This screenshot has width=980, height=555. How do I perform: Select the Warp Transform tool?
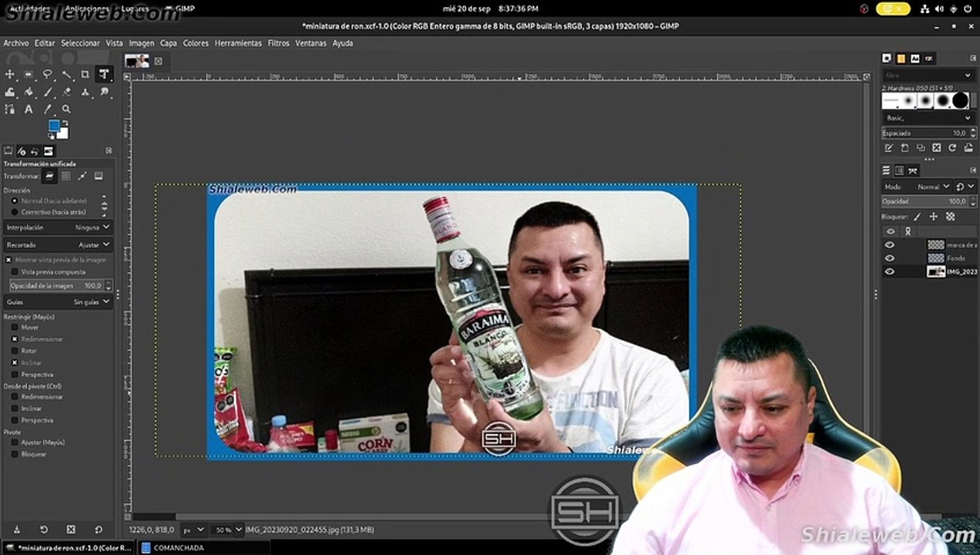[x=10, y=92]
